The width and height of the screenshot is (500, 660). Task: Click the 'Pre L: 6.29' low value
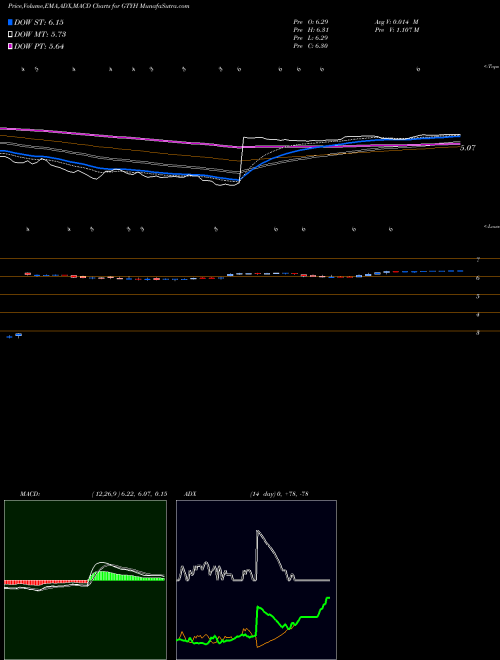pos(311,38)
